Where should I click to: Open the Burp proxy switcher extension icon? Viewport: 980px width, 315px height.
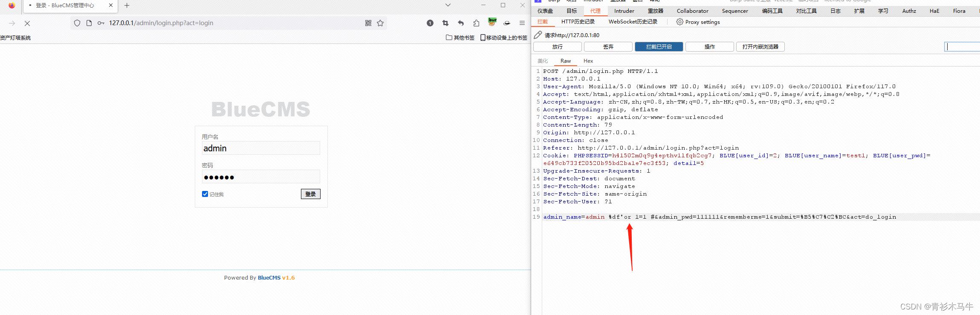click(492, 22)
